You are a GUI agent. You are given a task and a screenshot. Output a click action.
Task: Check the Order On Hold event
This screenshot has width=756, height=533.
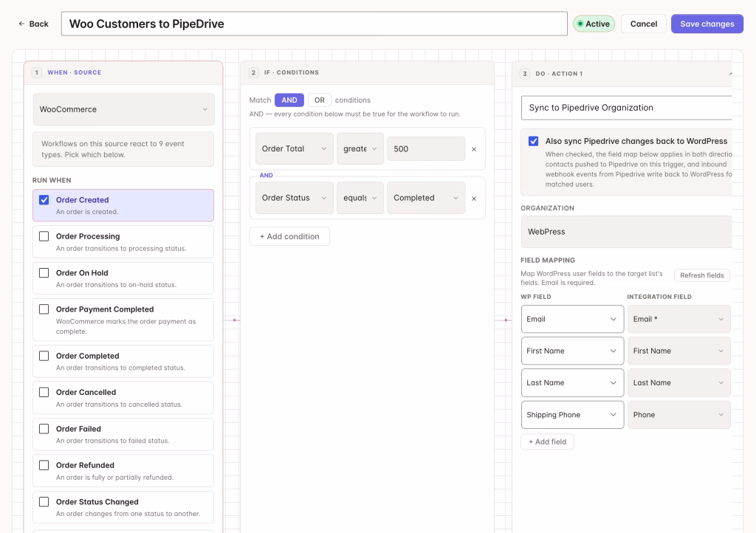pos(44,272)
